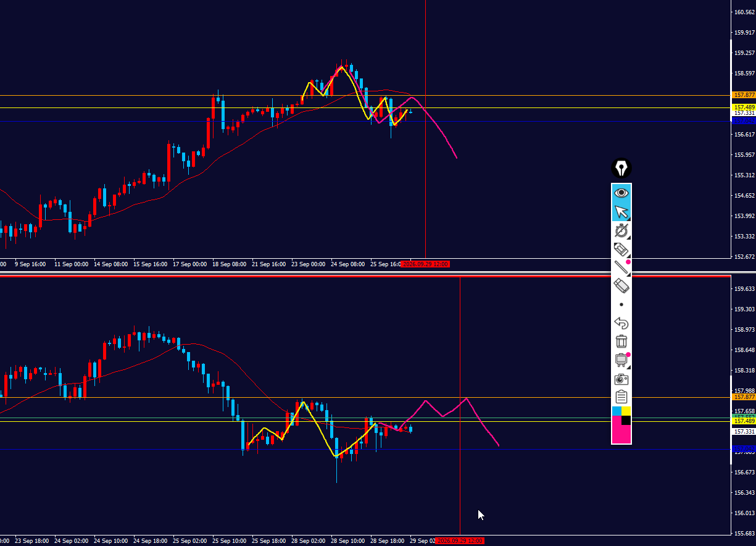Choose the cyan color swatch
This screenshot has height=546, width=756.
[617, 411]
